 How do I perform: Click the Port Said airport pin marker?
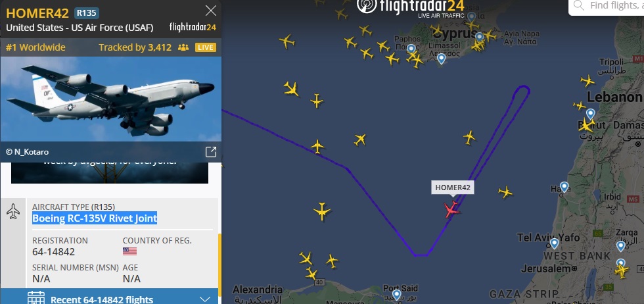(x=396, y=295)
